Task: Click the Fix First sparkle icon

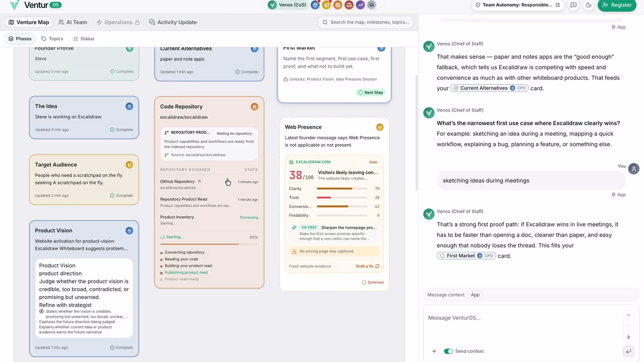Action: point(294,228)
